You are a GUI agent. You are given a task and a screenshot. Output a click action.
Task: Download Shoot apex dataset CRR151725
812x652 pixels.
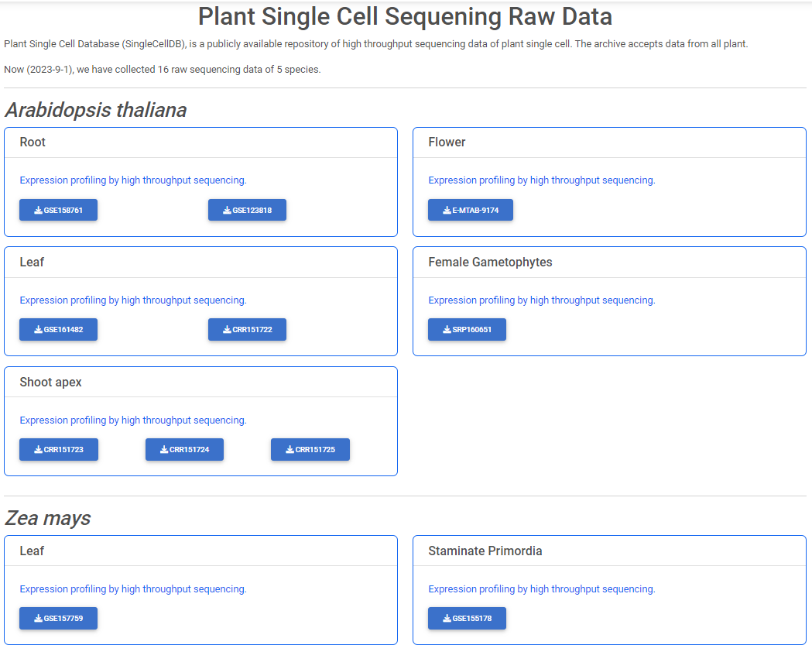coord(310,450)
